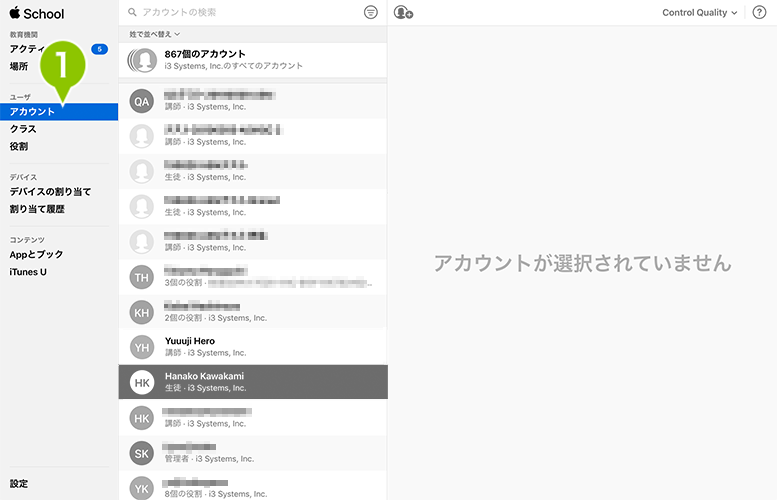778x500 pixels.
Task: Click the KH avatar icon
Action: tap(141, 312)
